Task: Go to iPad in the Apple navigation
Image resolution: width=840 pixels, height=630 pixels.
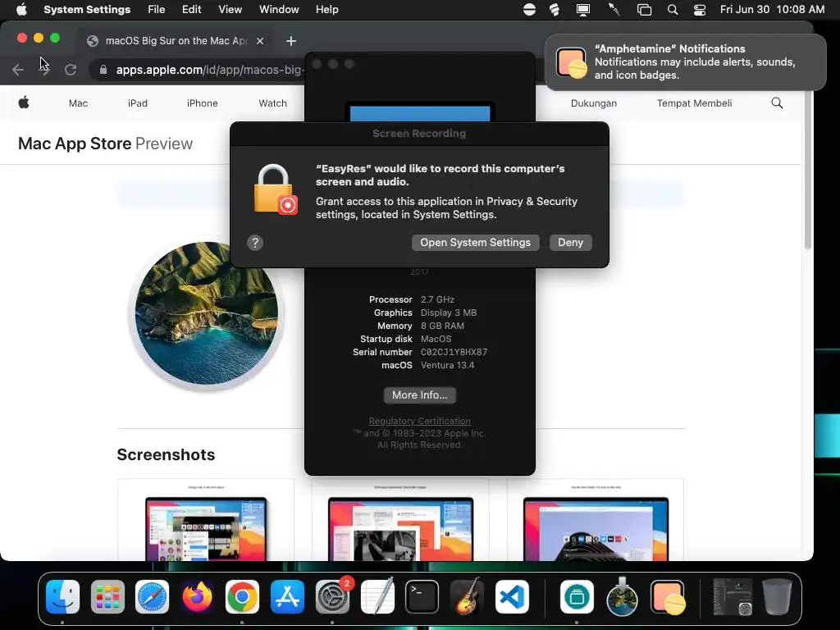Action: (x=138, y=103)
